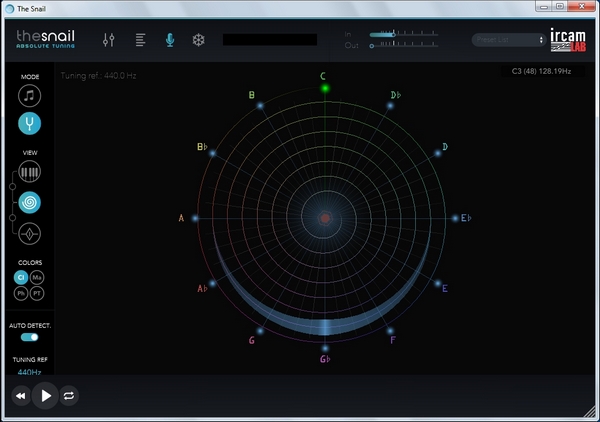Click the D note label

click(x=445, y=147)
